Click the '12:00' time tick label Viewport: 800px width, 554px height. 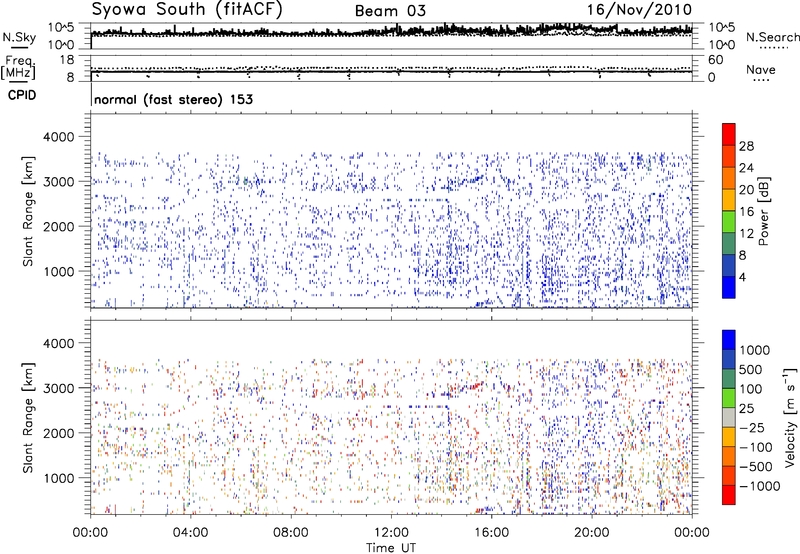click(x=391, y=532)
